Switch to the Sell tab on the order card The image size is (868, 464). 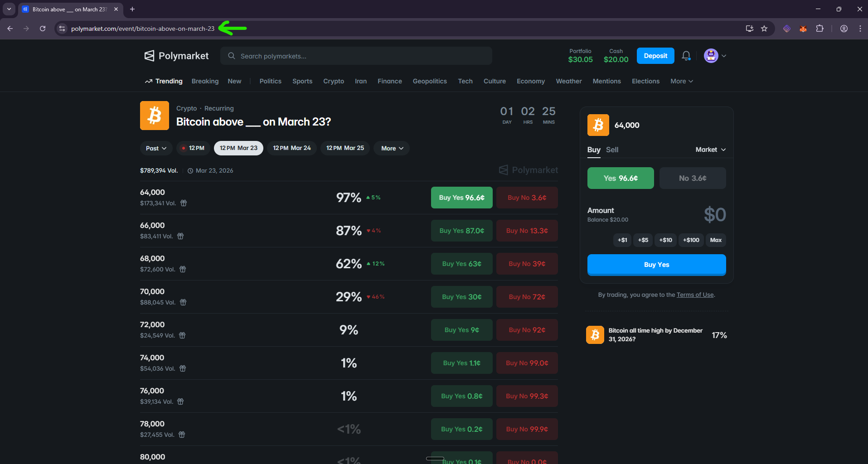coord(612,150)
